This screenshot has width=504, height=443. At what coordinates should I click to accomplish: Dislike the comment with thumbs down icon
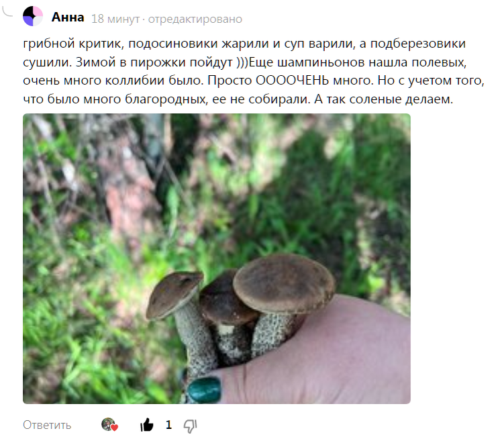(x=191, y=426)
